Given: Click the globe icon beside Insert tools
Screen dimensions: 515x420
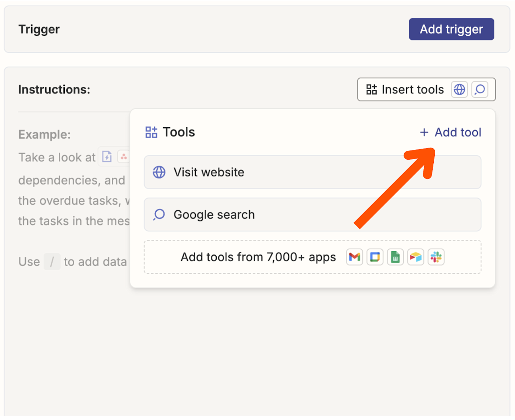Looking at the screenshot, I should click(x=459, y=89).
